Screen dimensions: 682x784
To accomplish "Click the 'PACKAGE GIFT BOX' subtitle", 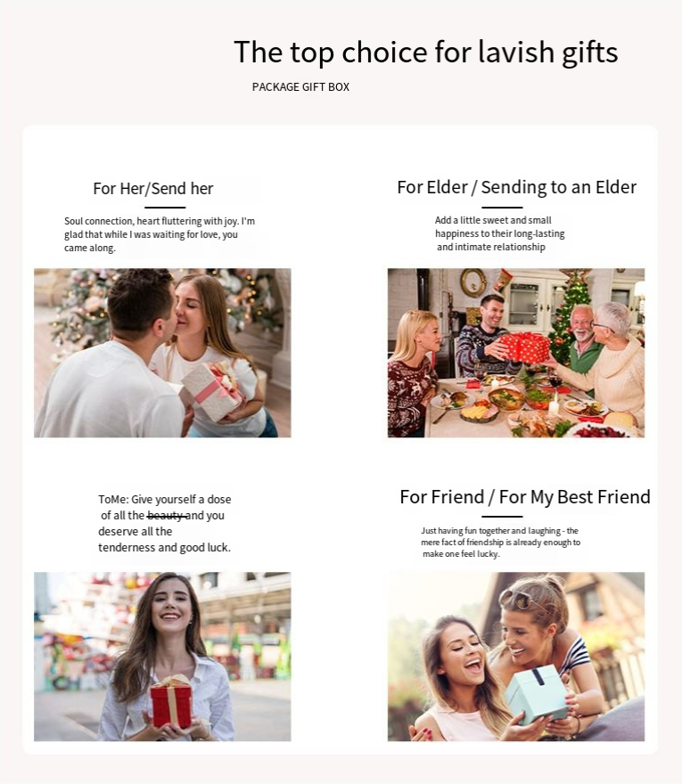I will pos(300,87).
